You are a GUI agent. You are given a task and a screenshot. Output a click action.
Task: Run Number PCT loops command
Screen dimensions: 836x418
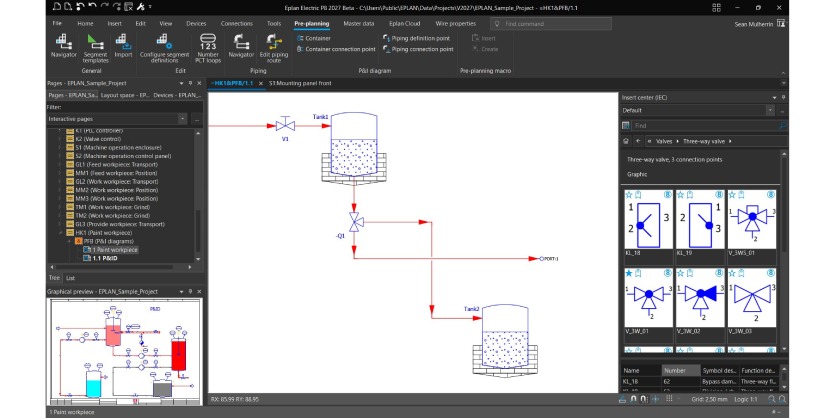point(208,48)
